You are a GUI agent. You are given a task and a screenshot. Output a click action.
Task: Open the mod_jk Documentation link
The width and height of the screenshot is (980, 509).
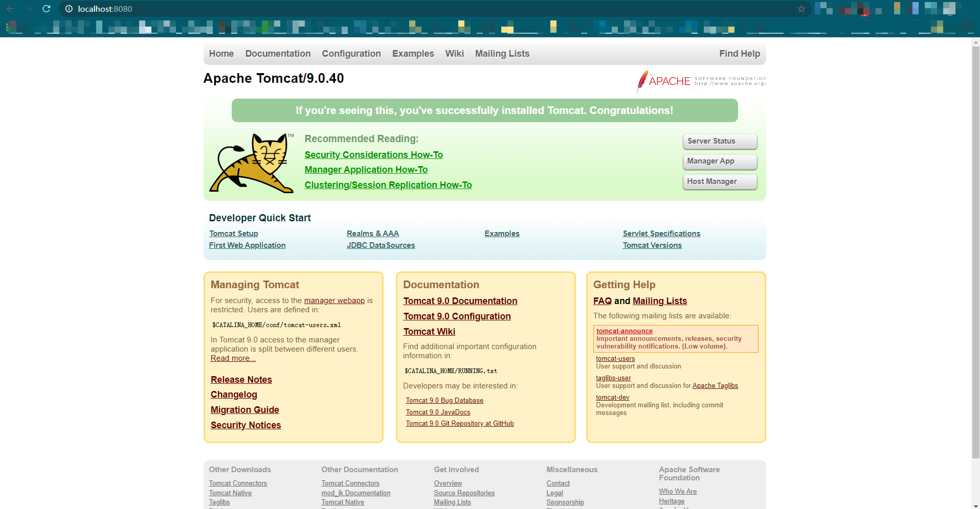click(x=356, y=493)
